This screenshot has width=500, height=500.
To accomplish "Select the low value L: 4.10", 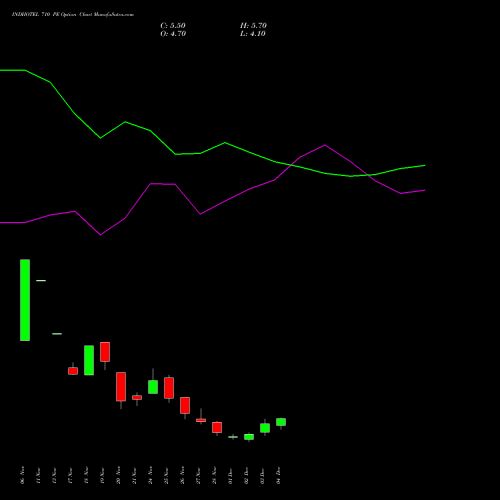I will 253,34.
